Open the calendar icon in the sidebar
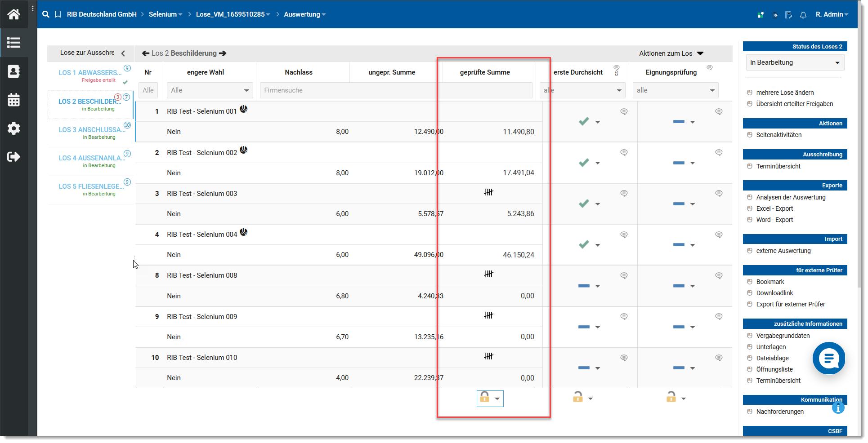The image size is (868, 443). tap(13, 100)
